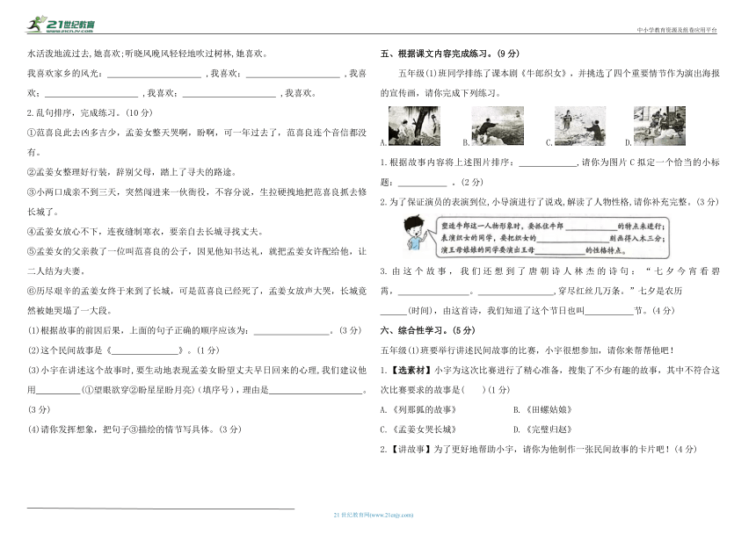Select picture C of the 牛郎织女 story

click(x=580, y=126)
